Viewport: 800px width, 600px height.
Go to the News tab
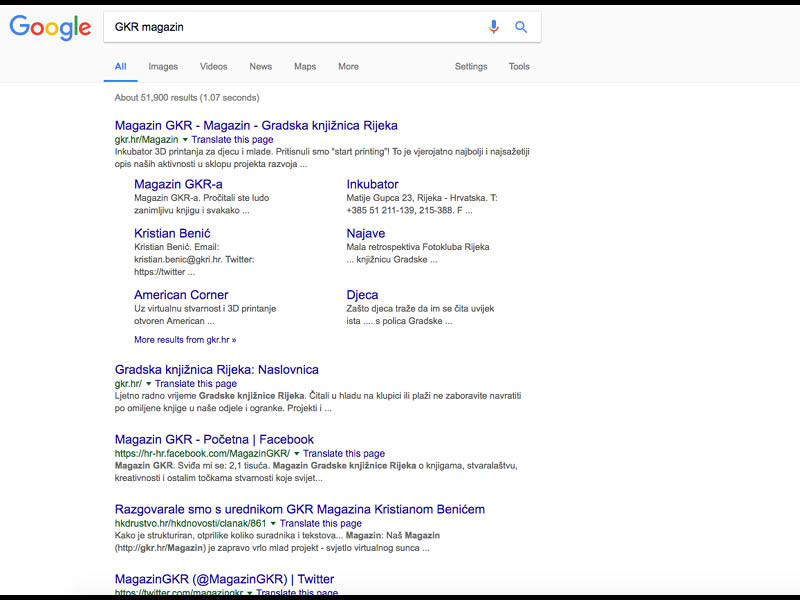tap(261, 66)
